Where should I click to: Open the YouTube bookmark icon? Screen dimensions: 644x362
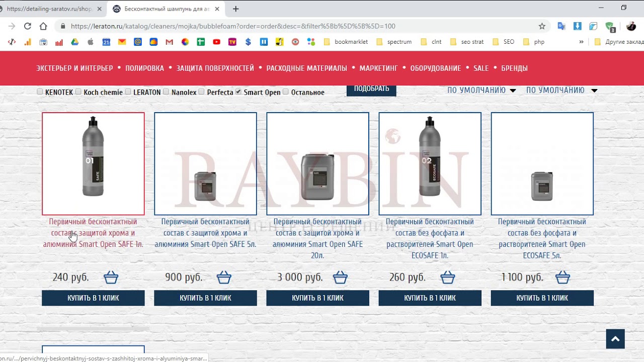tap(216, 42)
